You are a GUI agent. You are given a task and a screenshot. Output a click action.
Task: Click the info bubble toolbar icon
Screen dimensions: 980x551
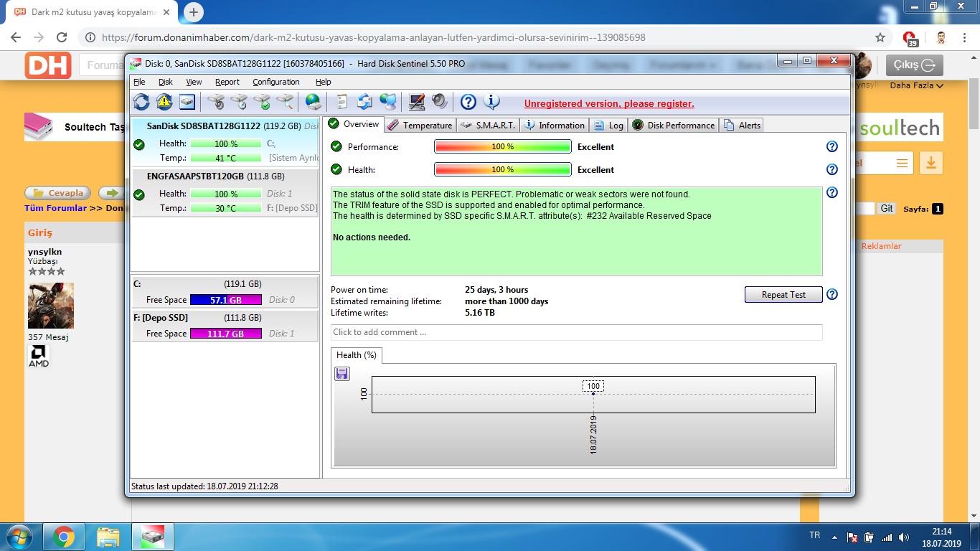tap(491, 102)
